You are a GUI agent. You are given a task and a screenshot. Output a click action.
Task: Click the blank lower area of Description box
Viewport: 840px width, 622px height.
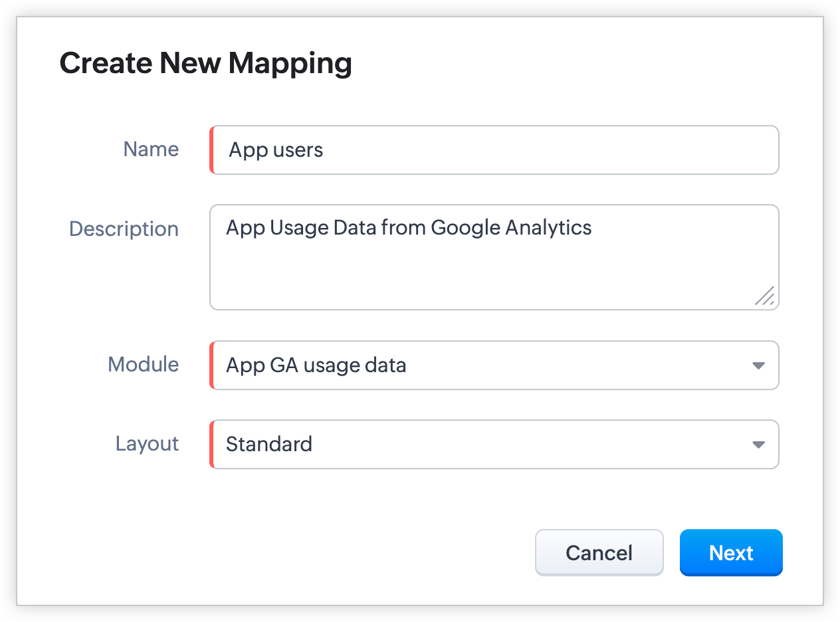click(x=465, y=279)
